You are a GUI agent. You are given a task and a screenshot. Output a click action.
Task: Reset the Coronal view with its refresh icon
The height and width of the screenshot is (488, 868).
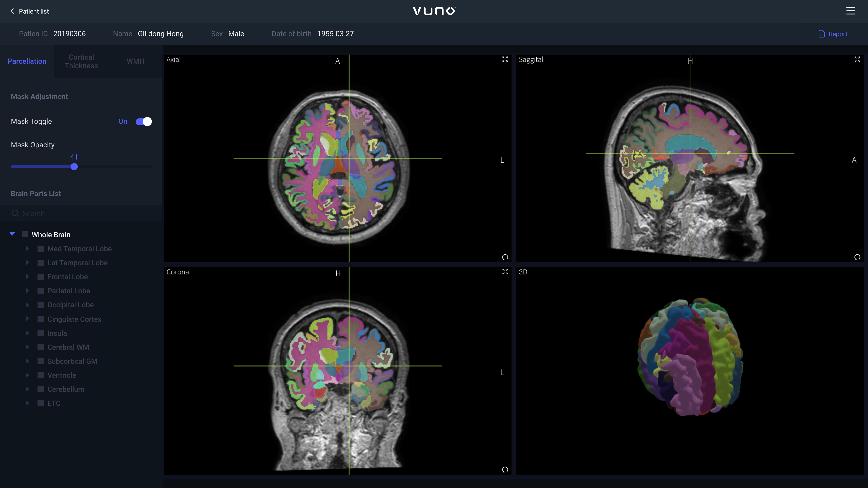click(505, 469)
